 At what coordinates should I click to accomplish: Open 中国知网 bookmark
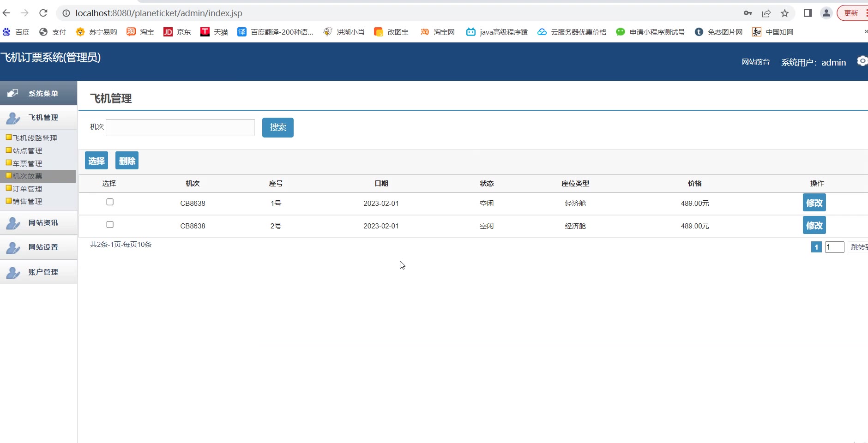(x=773, y=32)
